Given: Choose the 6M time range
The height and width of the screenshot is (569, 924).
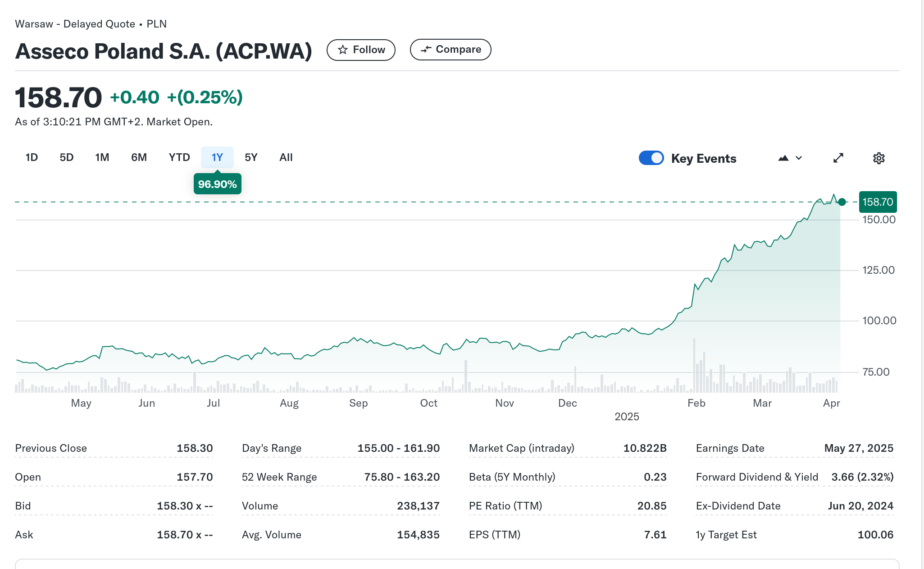Looking at the screenshot, I should click(x=139, y=157).
